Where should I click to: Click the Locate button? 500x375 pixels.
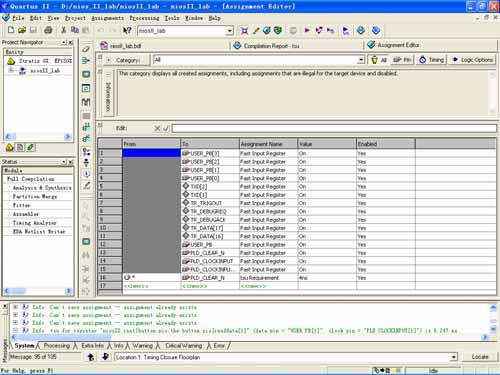click(x=480, y=357)
